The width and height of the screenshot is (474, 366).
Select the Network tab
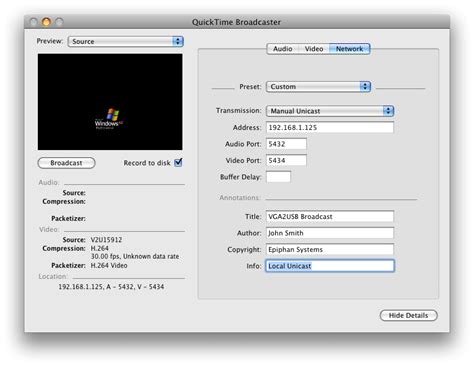point(349,49)
